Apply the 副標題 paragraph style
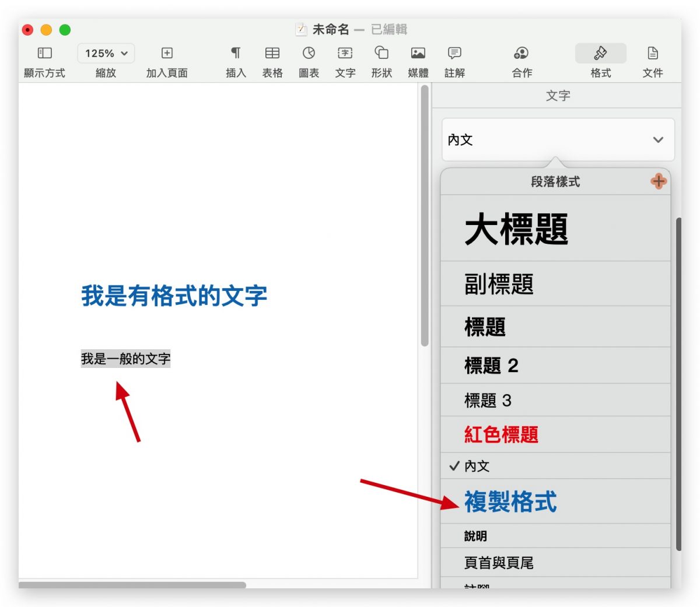700x607 pixels. [555, 284]
